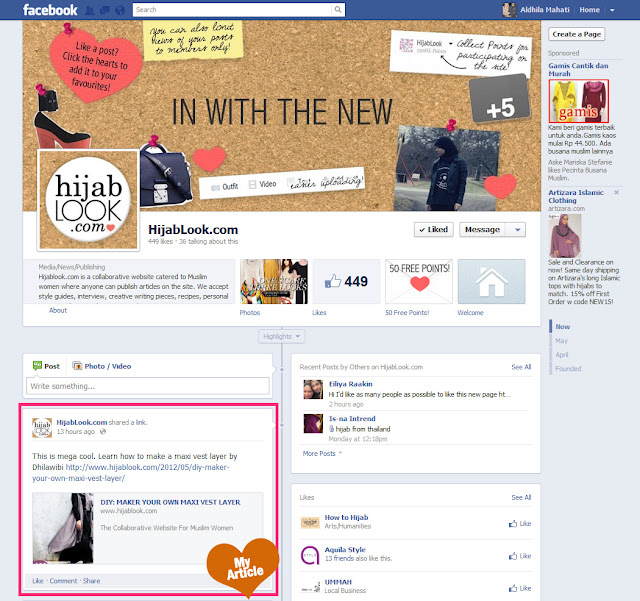
Task: Select the Photo / Video tab
Action: point(102,366)
